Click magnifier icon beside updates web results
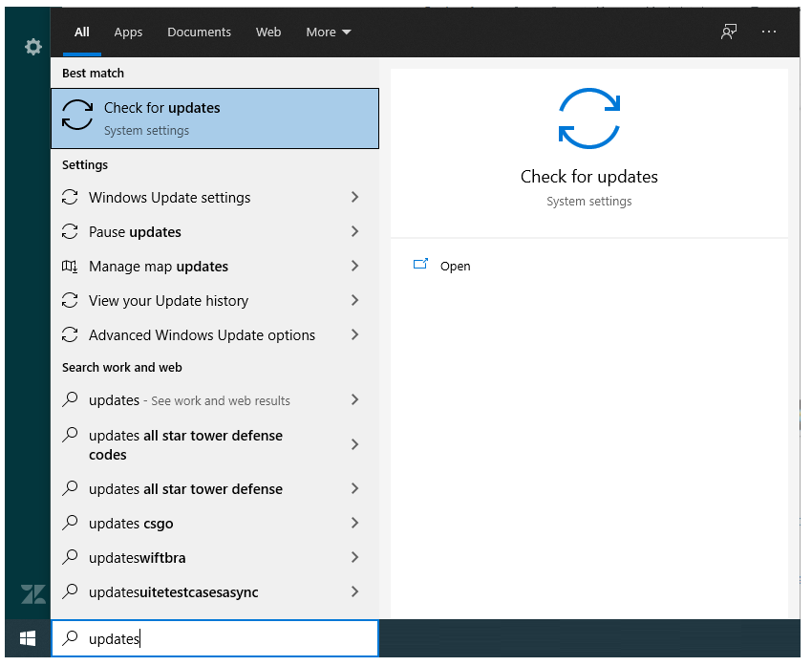 click(70, 399)
